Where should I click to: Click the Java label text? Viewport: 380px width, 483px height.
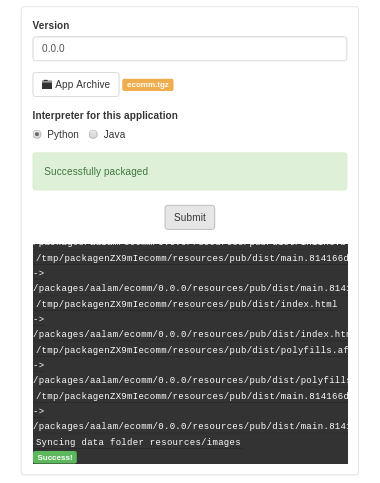[x=114, y=134]
